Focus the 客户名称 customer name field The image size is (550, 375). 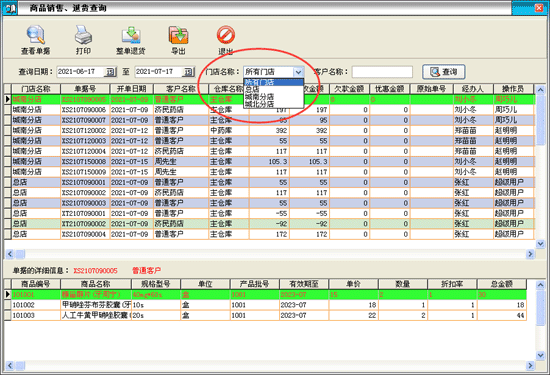[382, 72]
